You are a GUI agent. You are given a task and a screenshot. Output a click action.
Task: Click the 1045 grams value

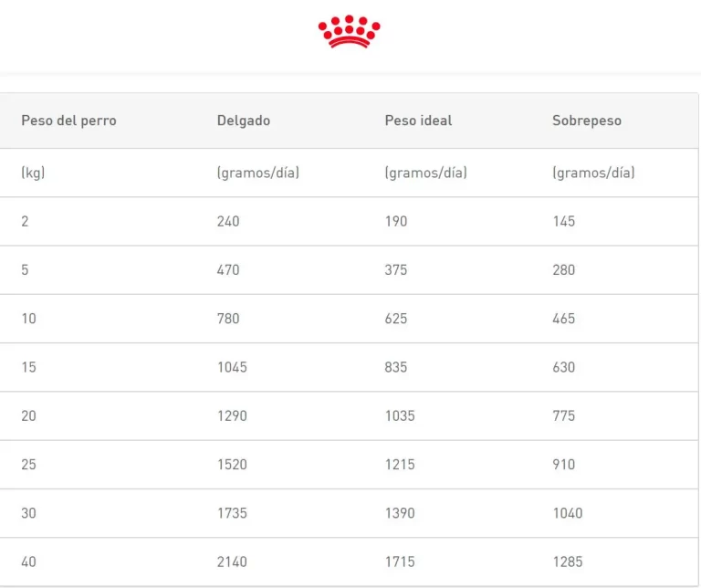(232, 367)
